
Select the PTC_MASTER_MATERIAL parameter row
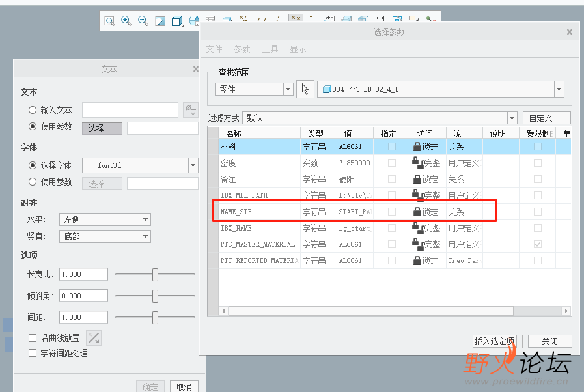click(395, 244)
